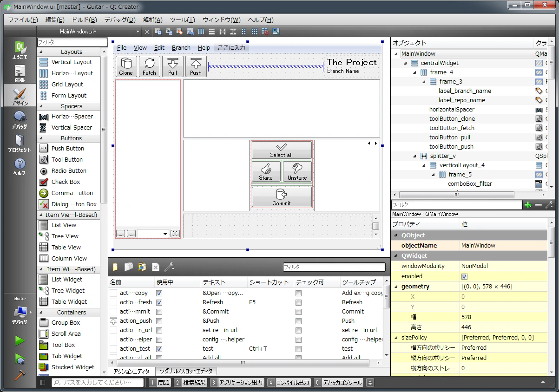
Task: Apply the lay out in a grid toolbar icon
Action: tap(255, 32)
